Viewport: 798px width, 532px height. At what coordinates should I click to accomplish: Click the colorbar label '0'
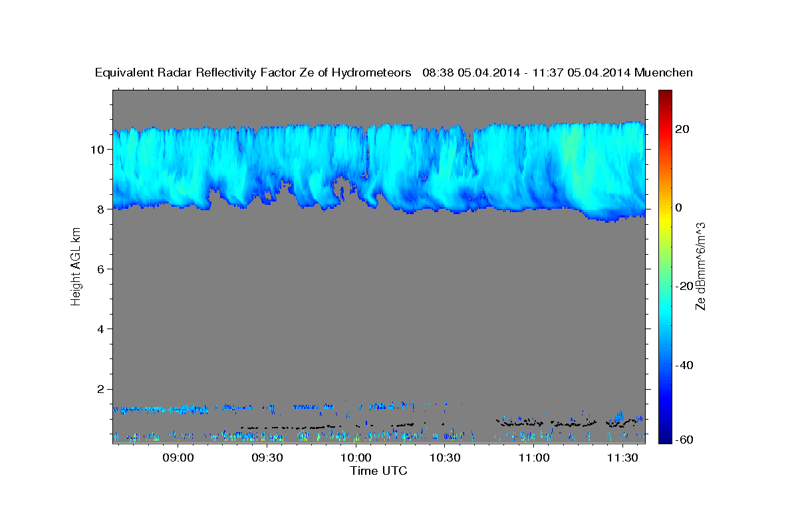click(678, 207)
